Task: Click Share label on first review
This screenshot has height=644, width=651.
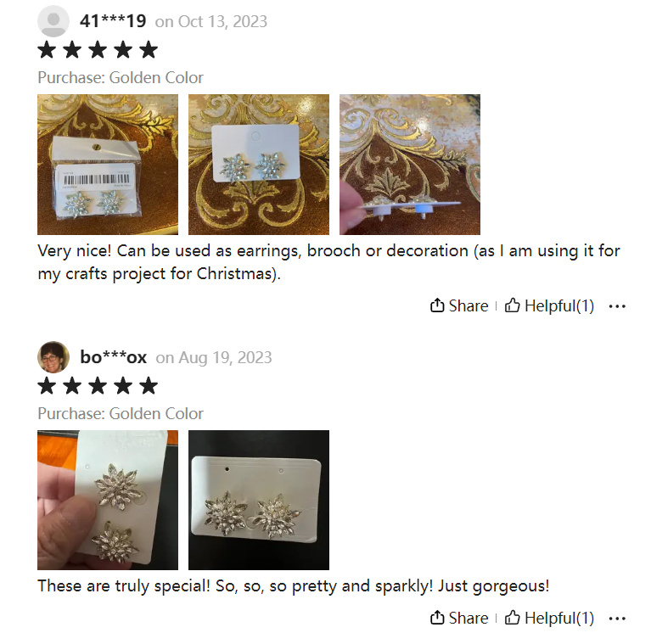Action: click(x=469, y=305)
